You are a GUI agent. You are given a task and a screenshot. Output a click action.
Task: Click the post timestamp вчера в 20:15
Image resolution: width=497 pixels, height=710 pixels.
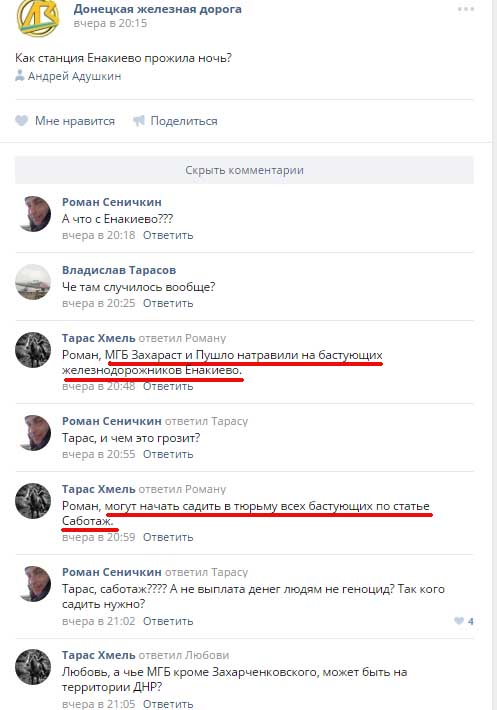tap(110, 23)
